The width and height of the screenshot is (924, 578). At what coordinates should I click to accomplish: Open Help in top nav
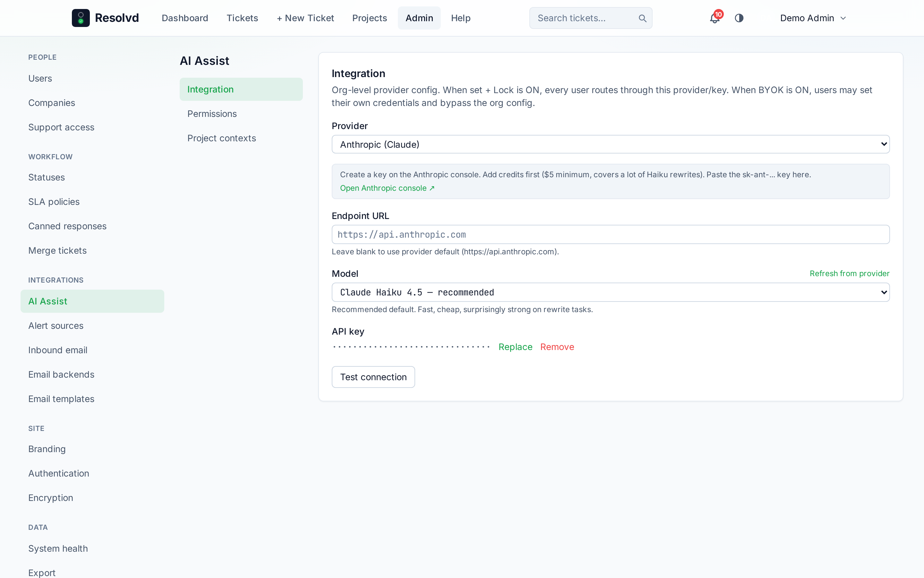[x=460, y=18]
